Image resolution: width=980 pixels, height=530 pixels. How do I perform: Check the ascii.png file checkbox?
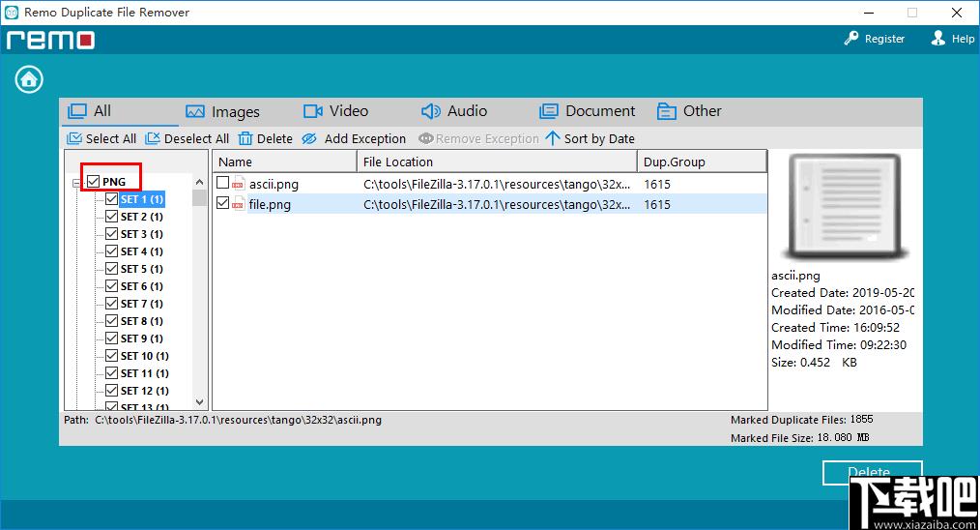(x=222, y=183)
